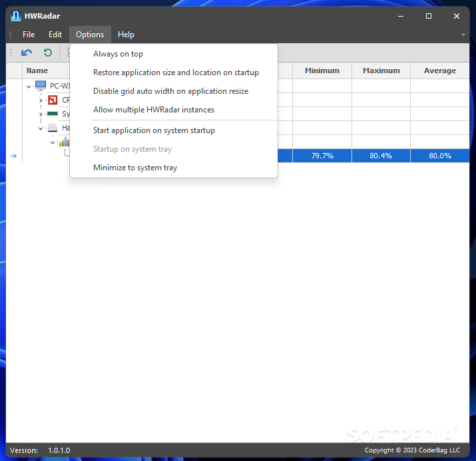Click the green refresh toolbar icon

[47, 53]
